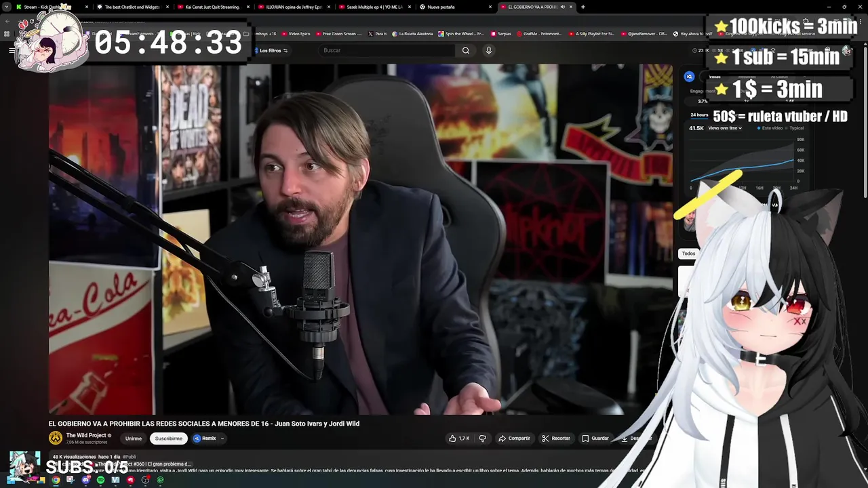The image size is (868, 488).
Task: Open the 'Los filtros' filter control
Action: coord(273,50)
